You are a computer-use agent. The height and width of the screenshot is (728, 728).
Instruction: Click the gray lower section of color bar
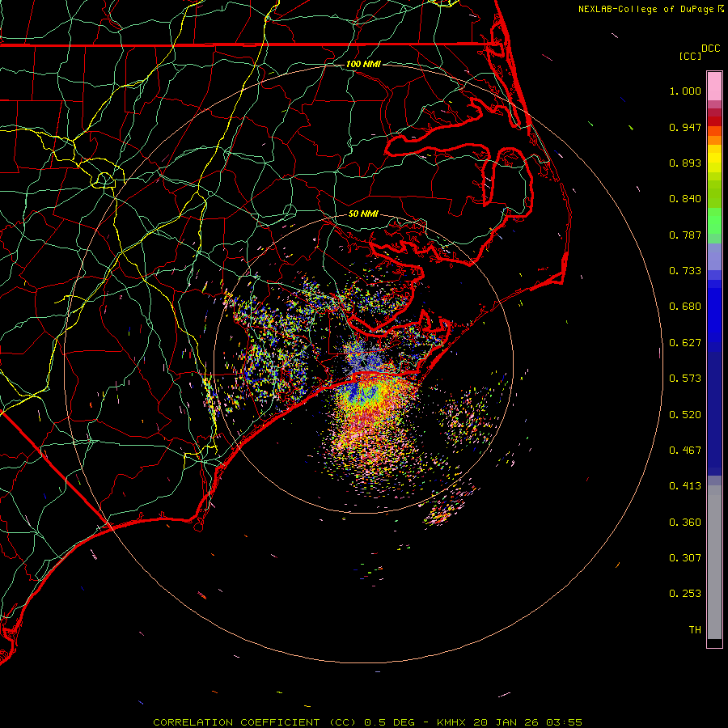(x=714, y=562)
